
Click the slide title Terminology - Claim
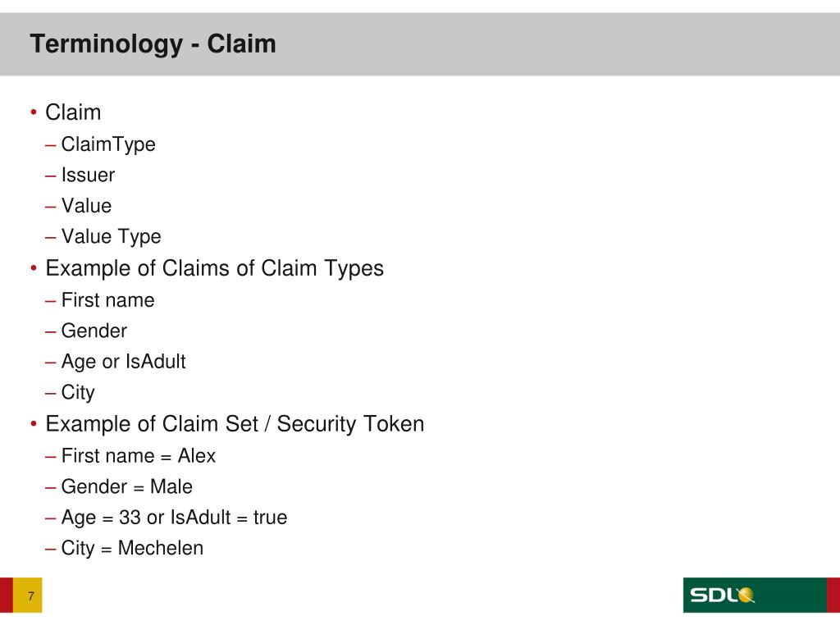point(153,44)
